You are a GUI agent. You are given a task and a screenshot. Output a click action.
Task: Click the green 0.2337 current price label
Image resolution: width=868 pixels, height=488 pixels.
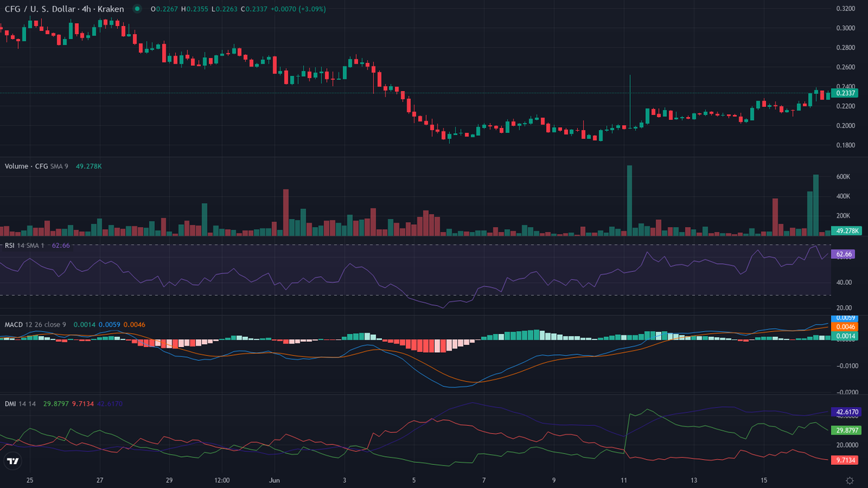pos(844,93)
